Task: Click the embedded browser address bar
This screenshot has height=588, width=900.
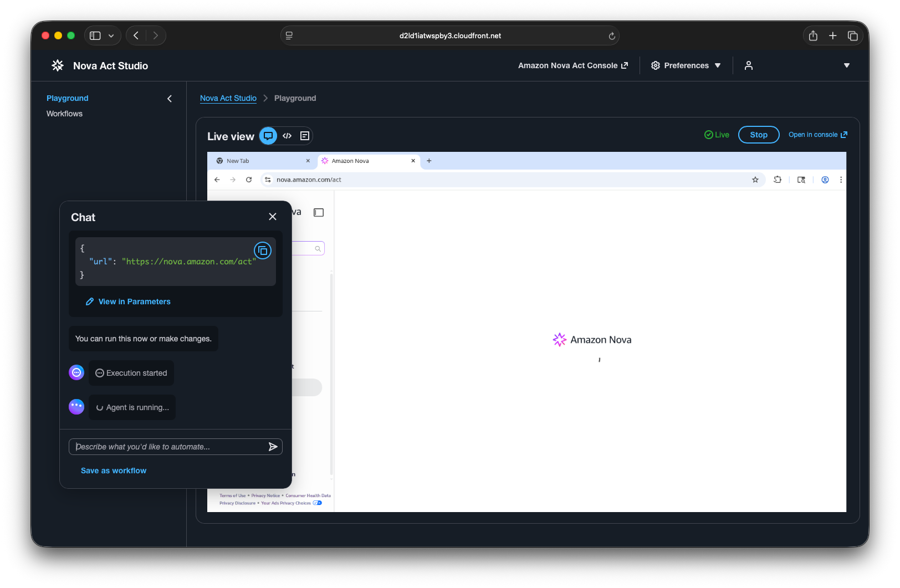Action: [x=513, y=180]
